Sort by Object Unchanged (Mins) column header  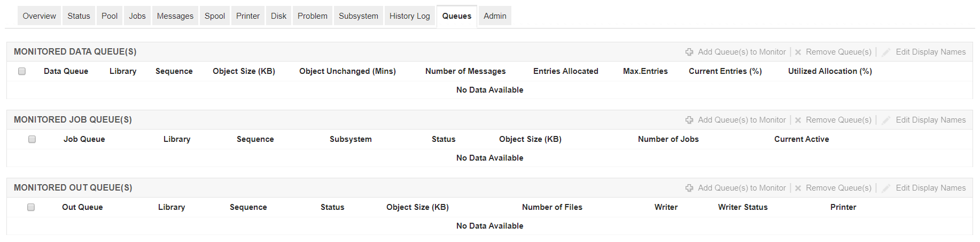click(347, 71)
